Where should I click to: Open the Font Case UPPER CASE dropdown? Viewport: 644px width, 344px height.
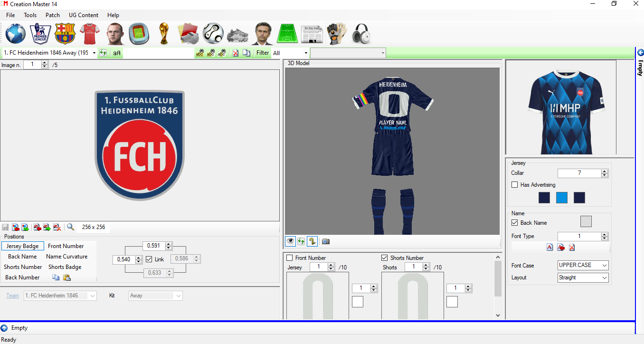click(583, 265)
